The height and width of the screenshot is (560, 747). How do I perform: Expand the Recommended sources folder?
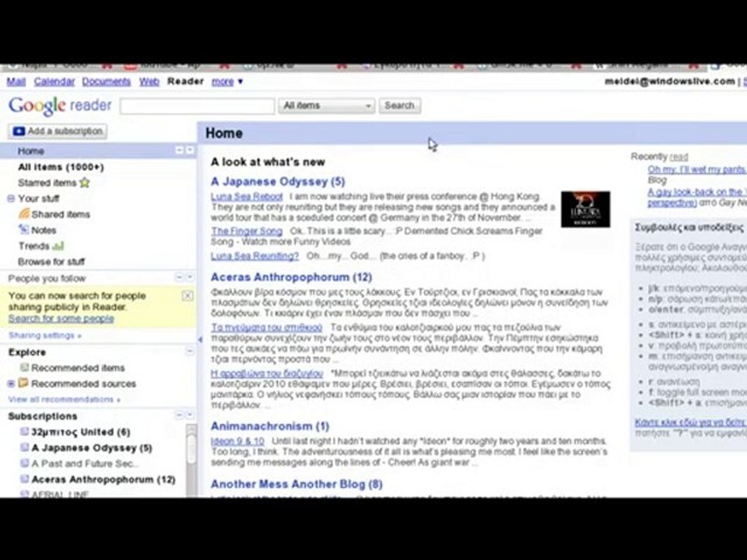coord(11,383)
